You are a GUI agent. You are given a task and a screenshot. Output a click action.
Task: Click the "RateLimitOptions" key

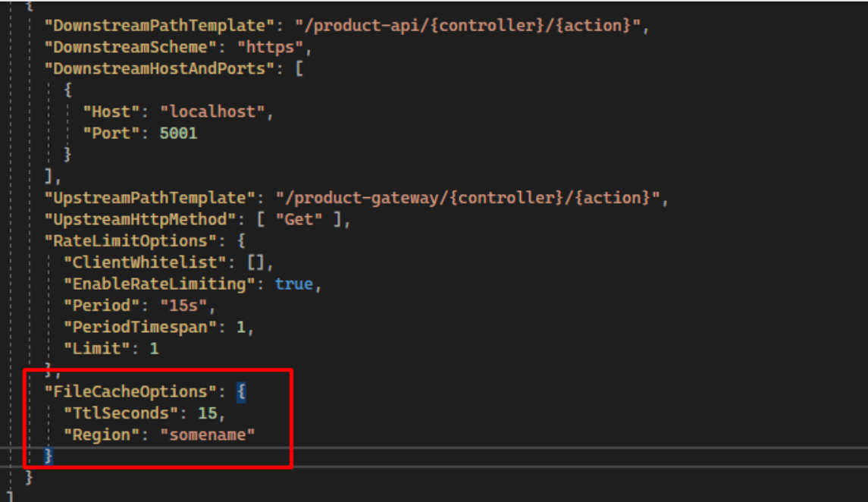coord(130,241)
